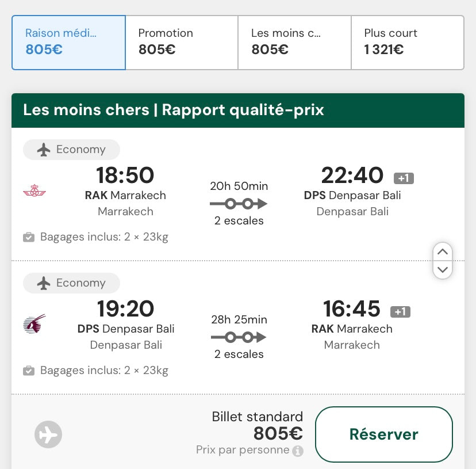Viewport: 476px width, 469px height.
Task: Click the +1 day badge beside 22:40
Action: pyautogui.click(x=404, y=178)
